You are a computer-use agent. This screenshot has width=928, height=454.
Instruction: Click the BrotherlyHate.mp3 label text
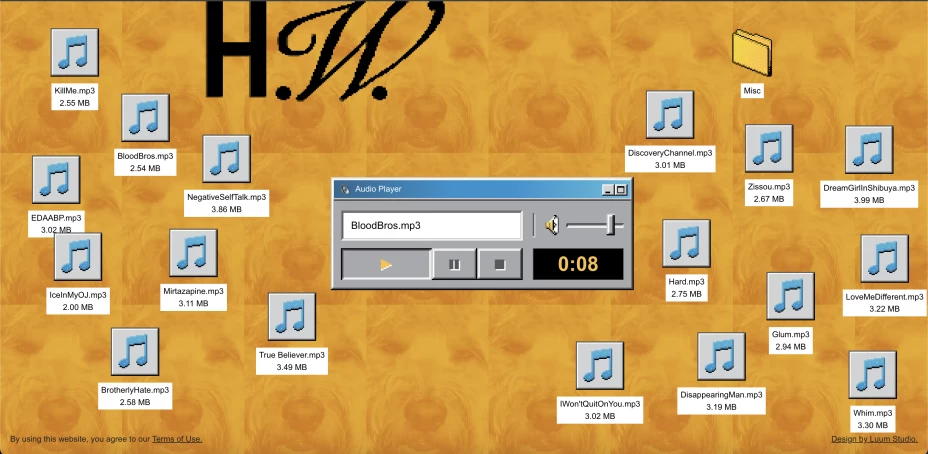coord(135,390)
